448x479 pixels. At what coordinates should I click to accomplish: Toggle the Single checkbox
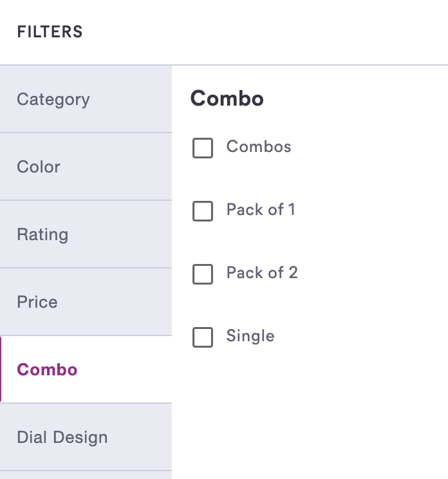point(203,337)
